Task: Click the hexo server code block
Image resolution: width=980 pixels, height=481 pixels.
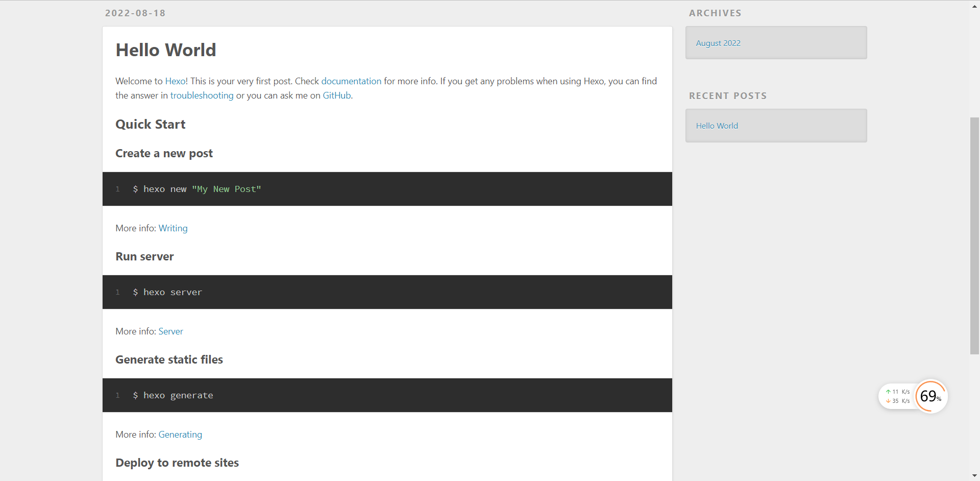Action: tap(387, 292)
